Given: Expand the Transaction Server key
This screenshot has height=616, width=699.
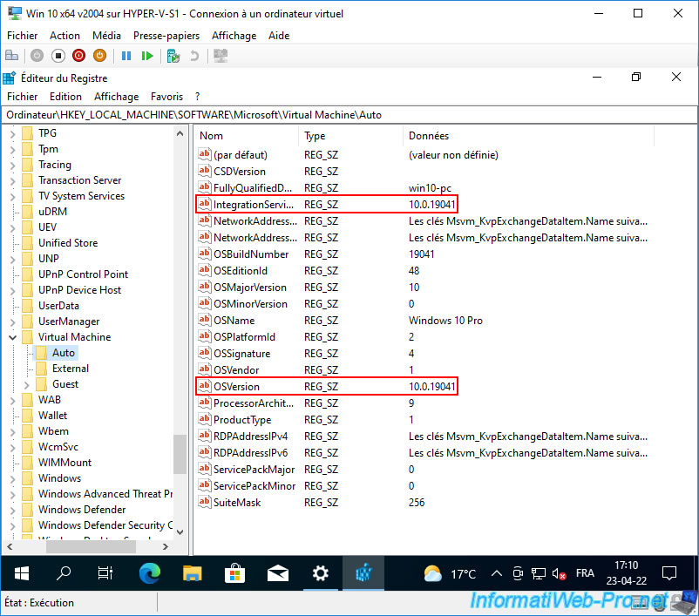Looking at the screenshot, I should tap(12, 180).
